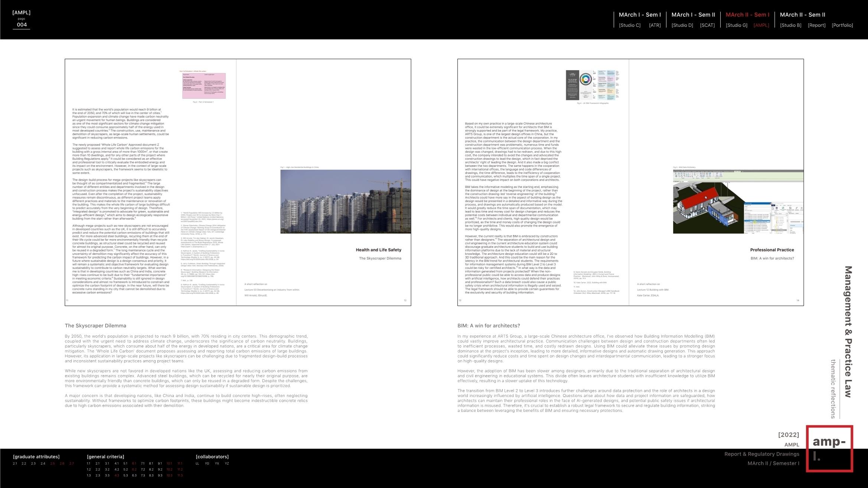The height and width of the screenshot is (488, 868).
Task: Click the Skyscraper Dilemma spread thumbnail
Action: [x=238, y=182]
